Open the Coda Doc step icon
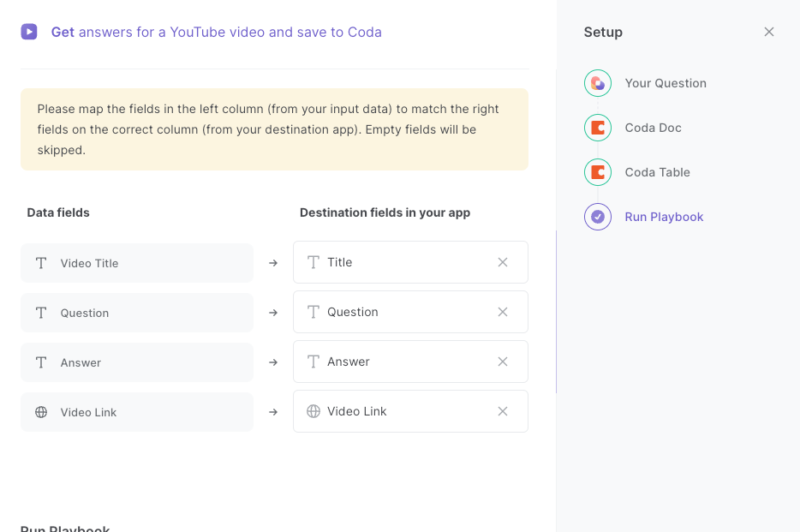Image resolution: width=800 pixels, height=532 pixels. tap(598, 128)
